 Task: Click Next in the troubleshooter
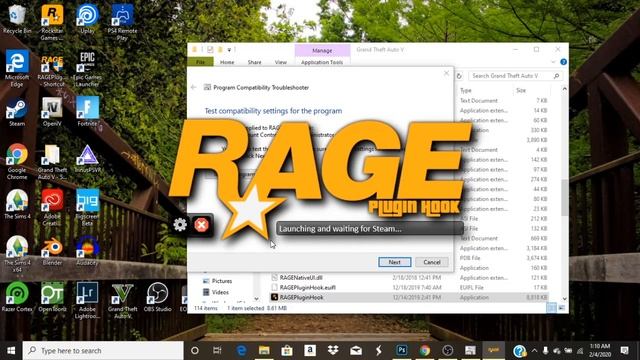coord(394,262)
